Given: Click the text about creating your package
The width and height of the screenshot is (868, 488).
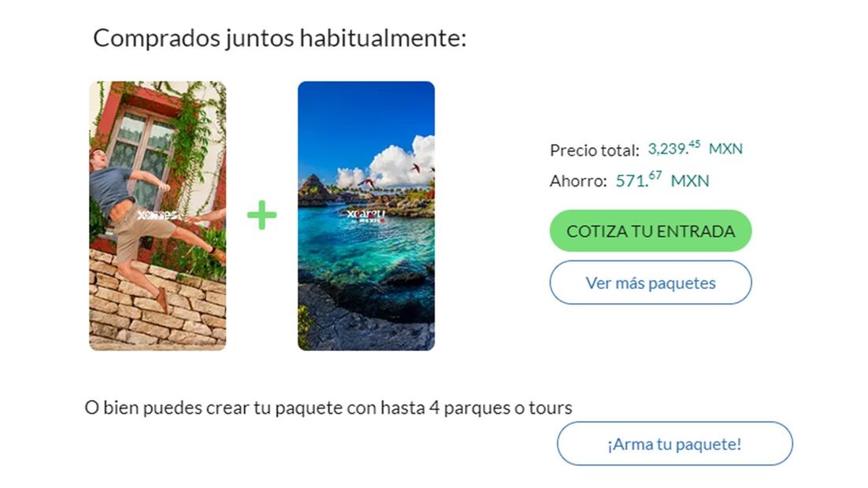Looking at the screenshot, I should (x=328, y=408).
